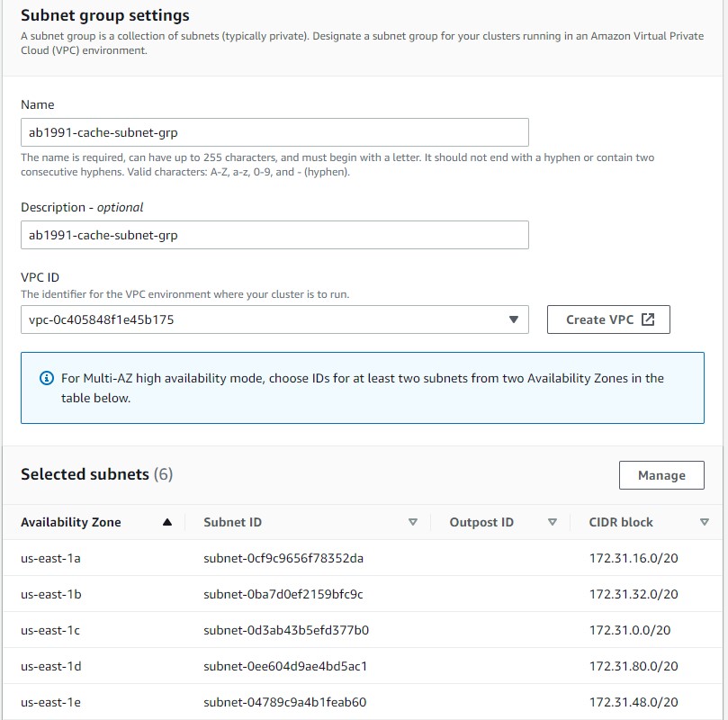Click the Availability Zone column header
The image size is (728, 720).
[72, 522]
